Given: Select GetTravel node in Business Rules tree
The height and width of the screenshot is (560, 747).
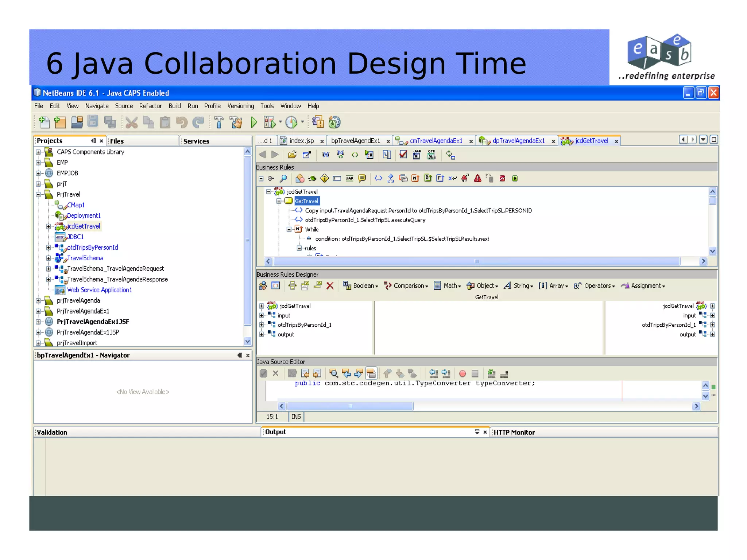Looking at the screenshot, I should tap(306, 201).
